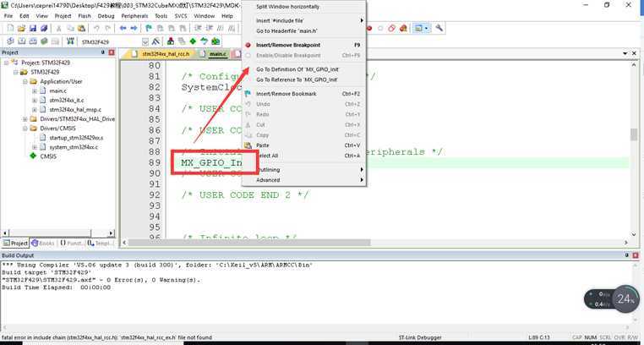644x345 pixels.
Task: Save the current file via toolbar
Action: click(32, 29)
